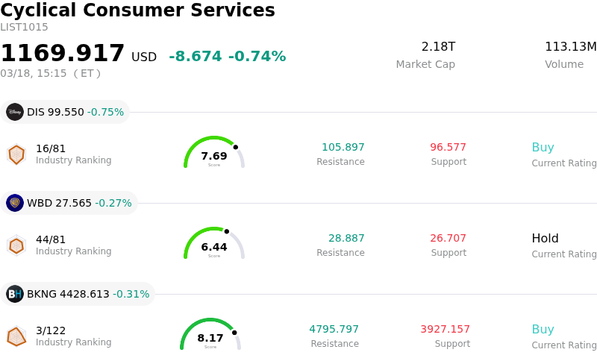
Task: Select the WBD Hold current rating
Action: click(545, 239)
